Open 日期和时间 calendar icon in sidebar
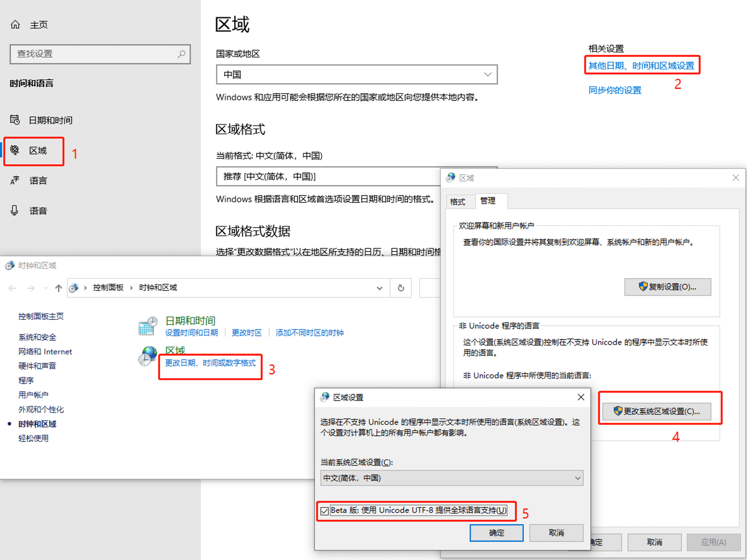The height and width of the screenshot is (560, 747). click(x=15, y=120)
